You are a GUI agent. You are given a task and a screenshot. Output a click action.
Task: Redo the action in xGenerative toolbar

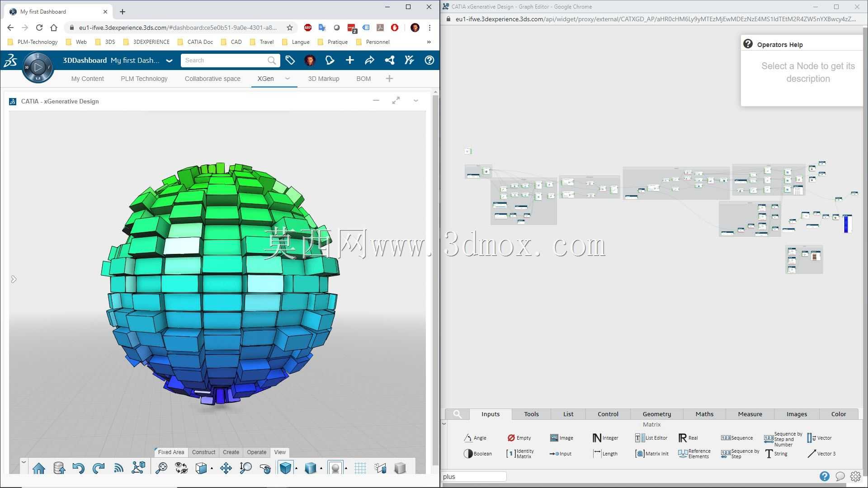tap(99, 468)
